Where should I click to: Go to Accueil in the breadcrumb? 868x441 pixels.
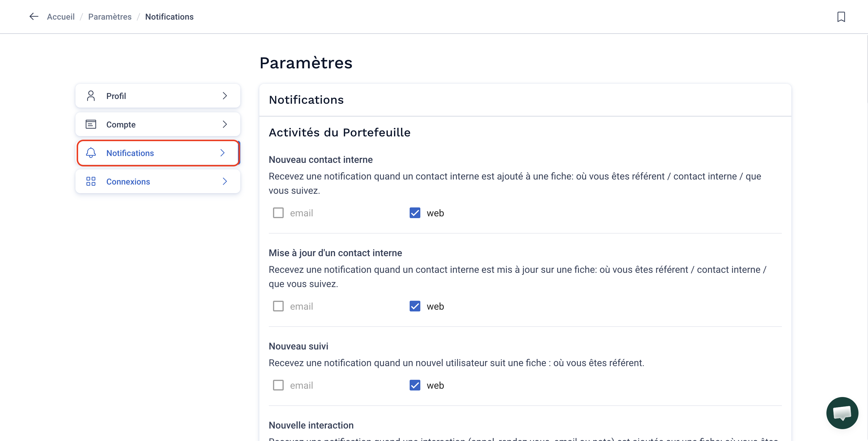(x=61, y=17)
